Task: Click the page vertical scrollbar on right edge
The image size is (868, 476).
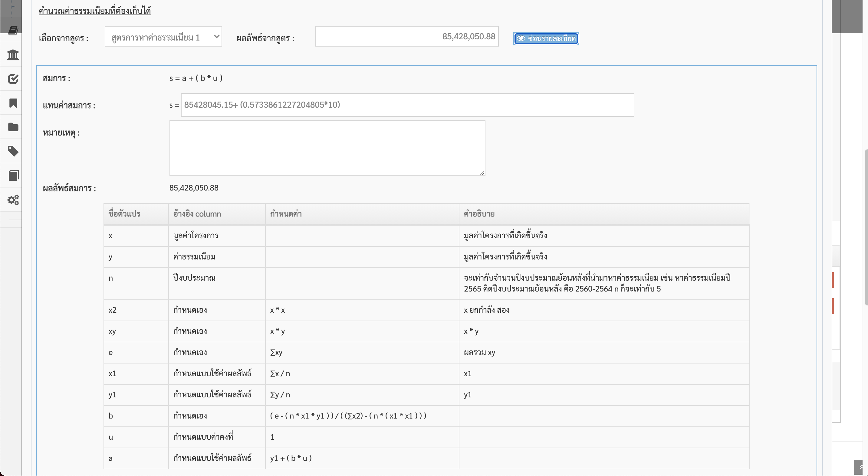Action: 866,227
